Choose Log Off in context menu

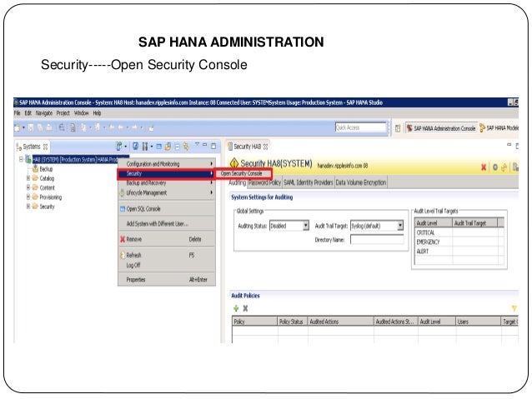[166, 265]
